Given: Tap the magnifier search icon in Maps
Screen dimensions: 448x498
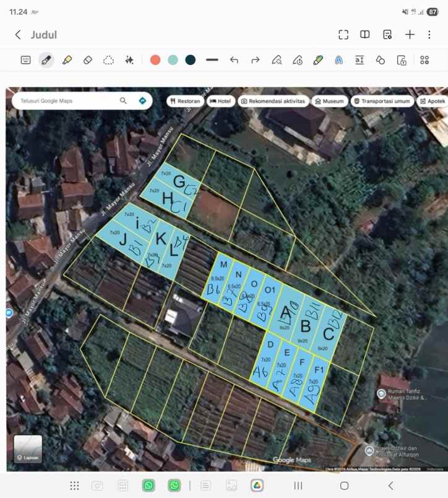Looking at the screenshot, I should click(x=123, y=101).
